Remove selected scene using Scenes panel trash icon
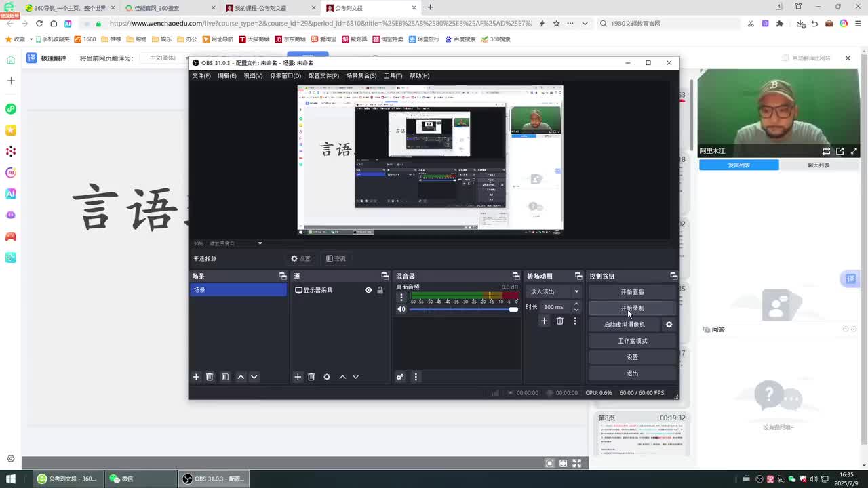 click(x=210, y=377)
